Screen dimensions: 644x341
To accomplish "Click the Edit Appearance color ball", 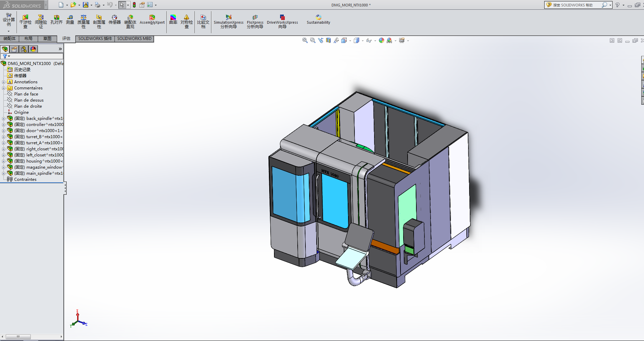I will point(382,40).
